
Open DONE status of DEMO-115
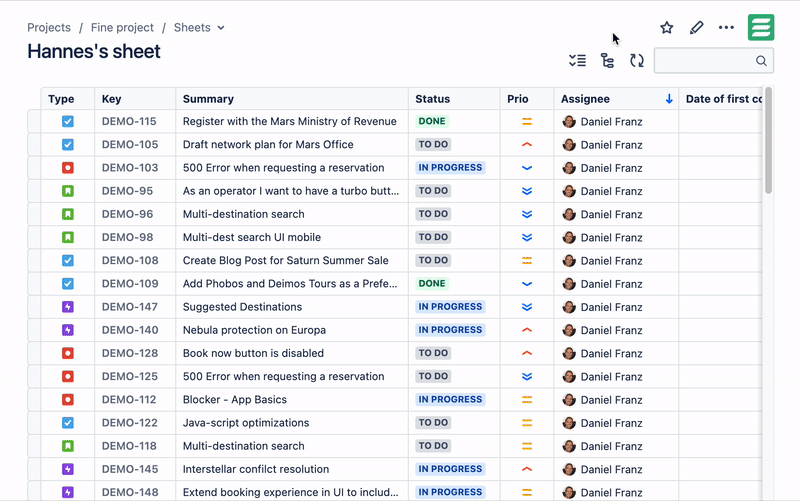click(432, 121)
